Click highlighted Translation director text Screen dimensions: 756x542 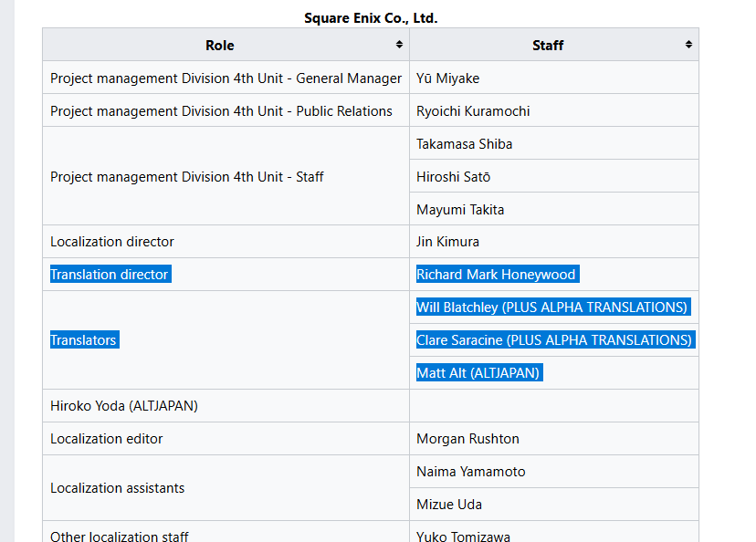[110, 274]
